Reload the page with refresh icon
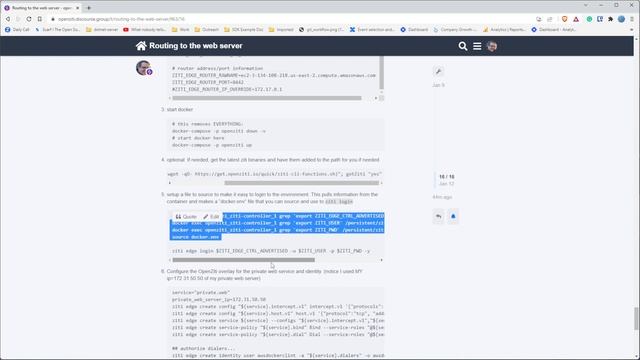 coord(29,19)
